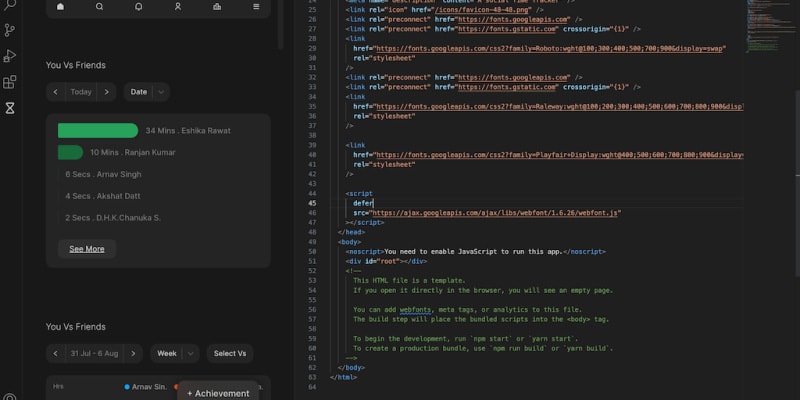Go to week before 31 Jul - 6 Aug
The height and width of the screenshot is (400, 800).
(55, 353)
